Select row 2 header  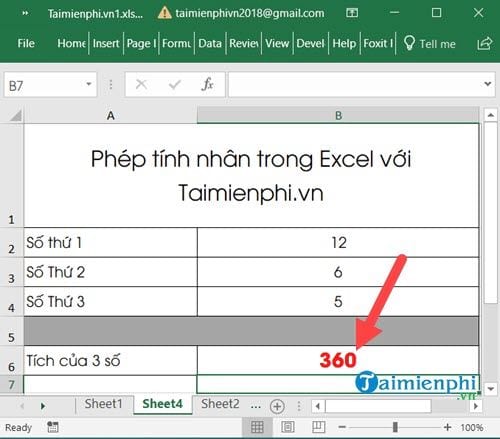pyautogui.click(x=12, y=243)
